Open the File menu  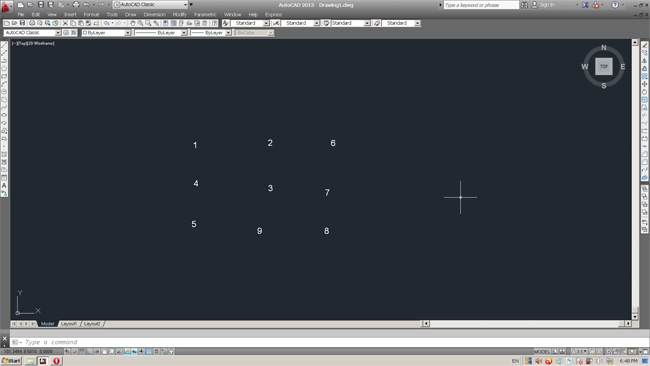pyautogui.click(x=21, y=15)
